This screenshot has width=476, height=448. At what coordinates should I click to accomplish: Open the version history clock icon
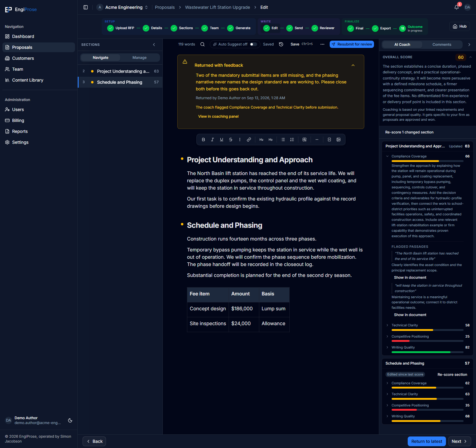[281, 44]
